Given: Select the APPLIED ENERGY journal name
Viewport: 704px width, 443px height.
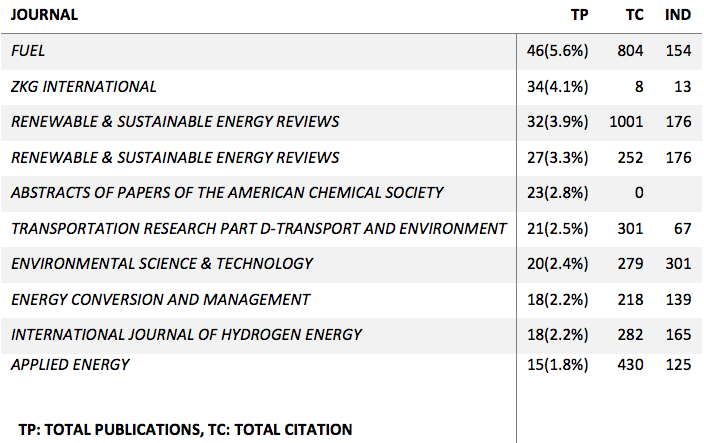Looking at the screenshot, I should click(70, 364).
